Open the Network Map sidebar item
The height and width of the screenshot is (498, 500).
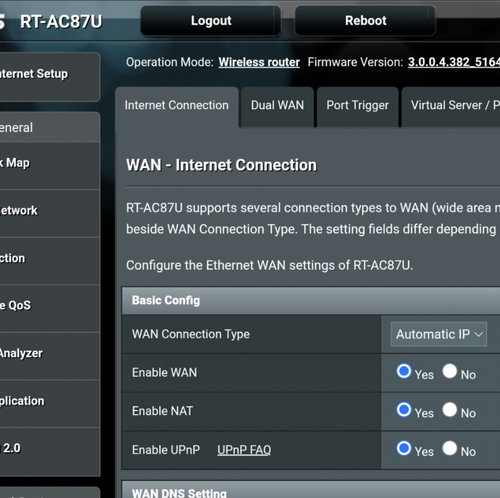(x=50, y=166)
